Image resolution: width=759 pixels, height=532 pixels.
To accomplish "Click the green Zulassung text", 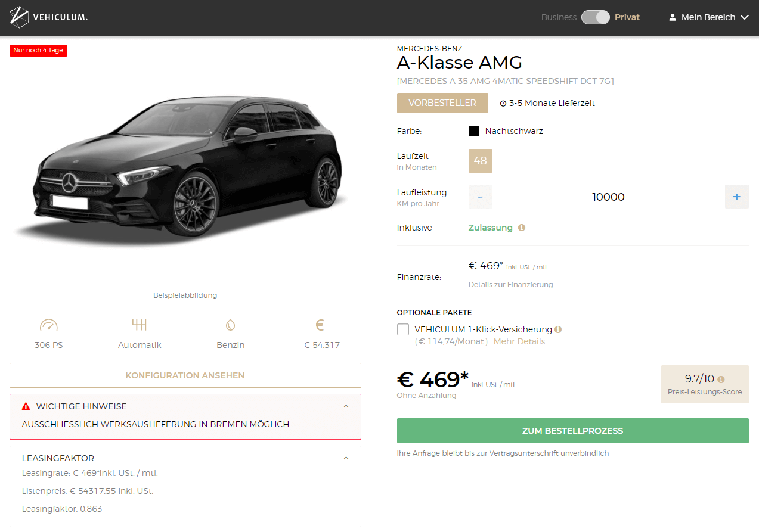I will pyautogui.click(x=491, y=228).
